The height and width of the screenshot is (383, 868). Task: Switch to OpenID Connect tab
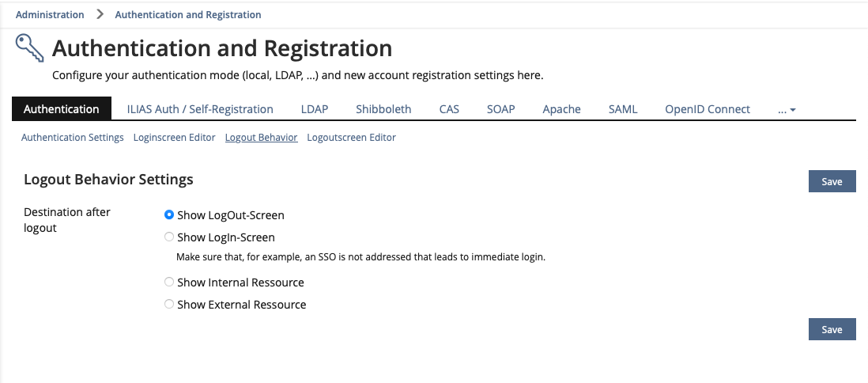(x=708, y=109)
